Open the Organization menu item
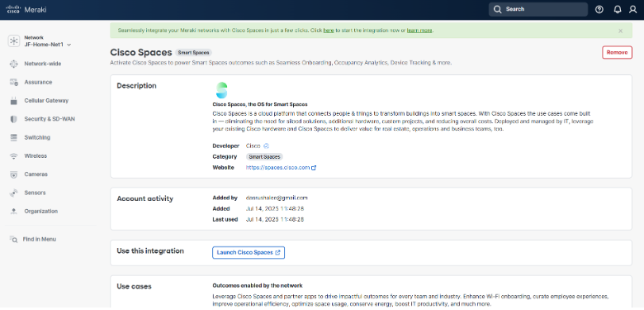This screenshot has width=644, height=310. 40,212
